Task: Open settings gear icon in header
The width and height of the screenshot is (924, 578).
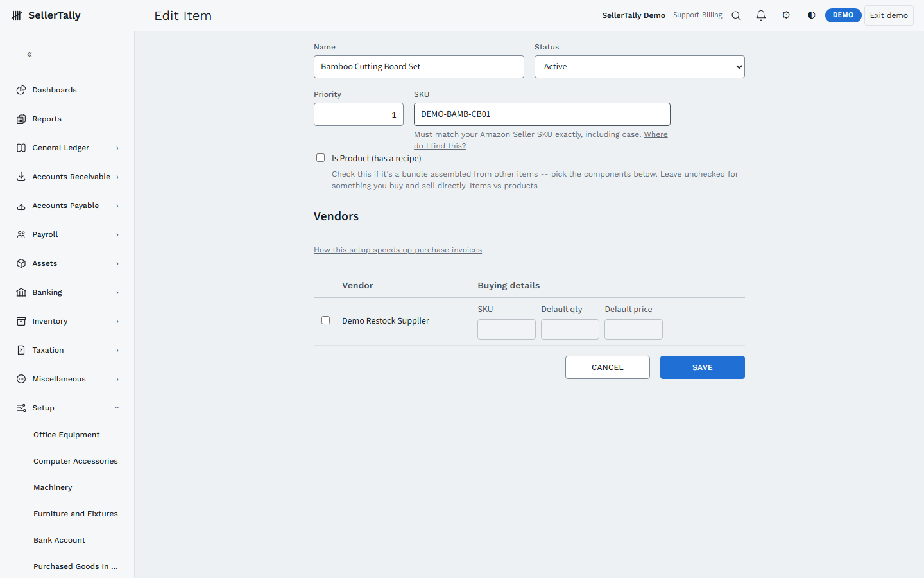Action: point(786,15)
